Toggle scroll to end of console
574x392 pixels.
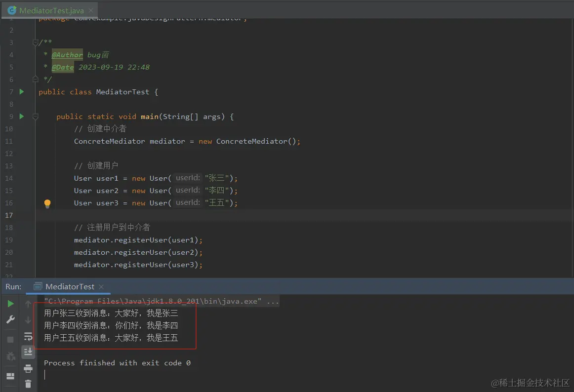[x=28, y=352]
